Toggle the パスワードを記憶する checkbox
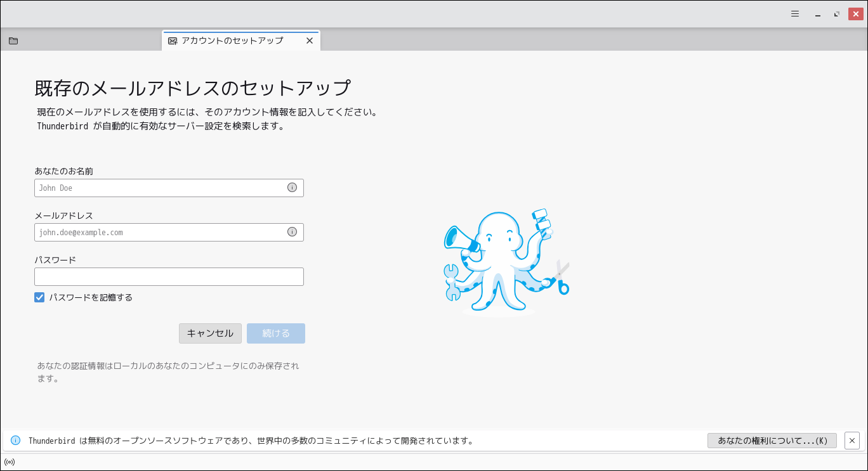Viewport: 868px width, 471px height. [39, 297]
